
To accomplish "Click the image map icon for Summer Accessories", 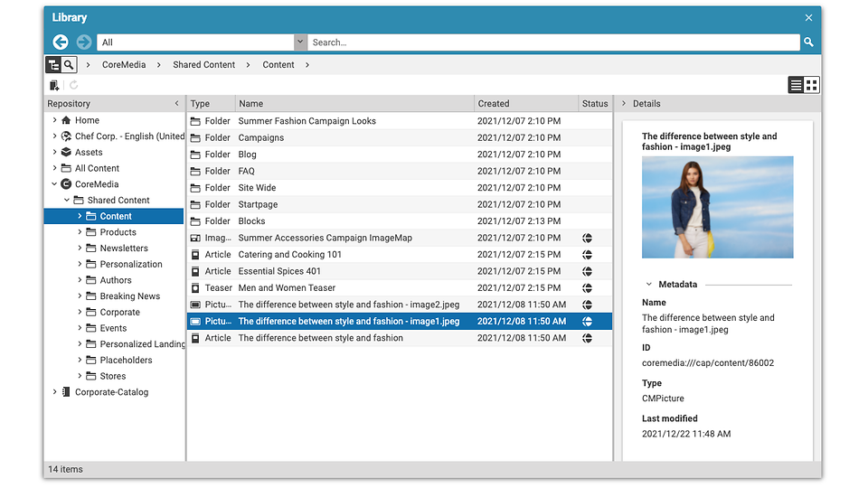I will (x=195, y=238).
